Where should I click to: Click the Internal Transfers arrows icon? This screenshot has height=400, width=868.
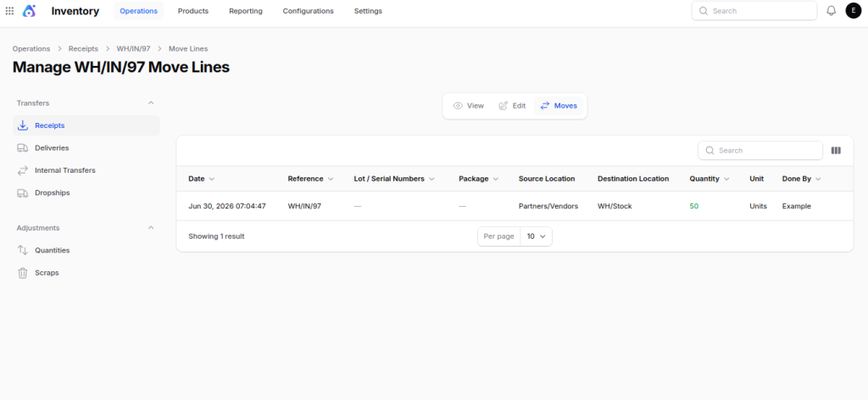coord(23,170)
